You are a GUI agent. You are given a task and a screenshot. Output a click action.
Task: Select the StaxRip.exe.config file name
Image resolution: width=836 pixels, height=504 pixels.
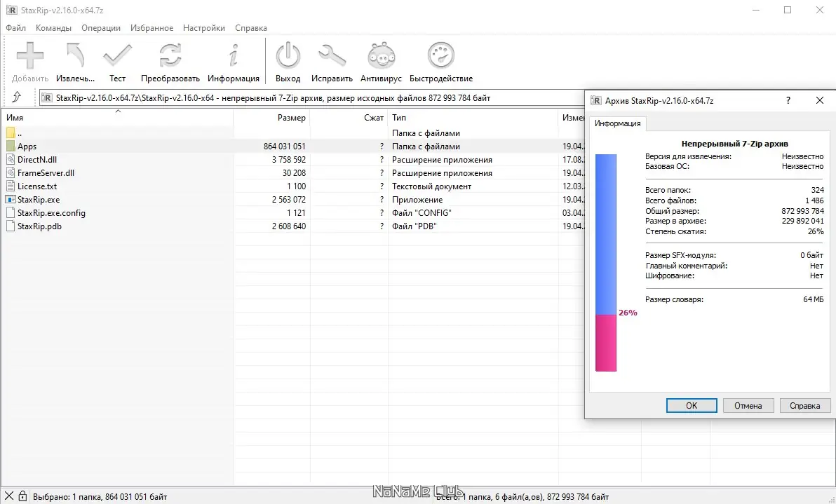tap(51, 212)
